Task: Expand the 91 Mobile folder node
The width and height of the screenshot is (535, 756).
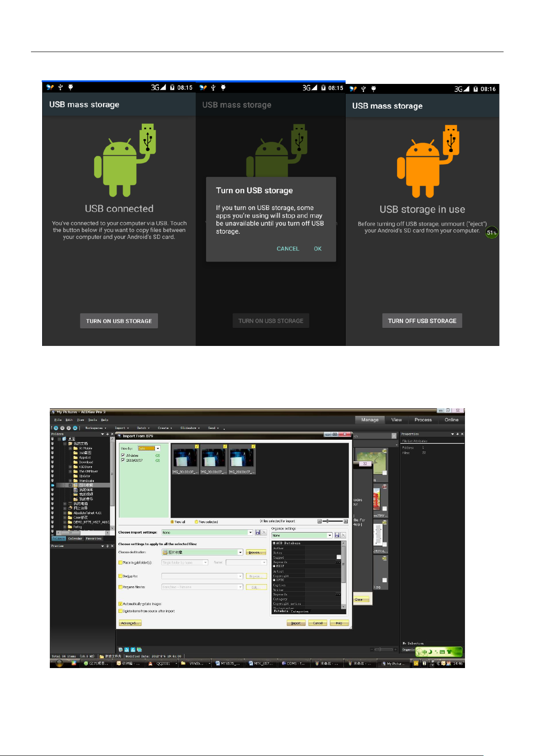Action: click(70, 448)
